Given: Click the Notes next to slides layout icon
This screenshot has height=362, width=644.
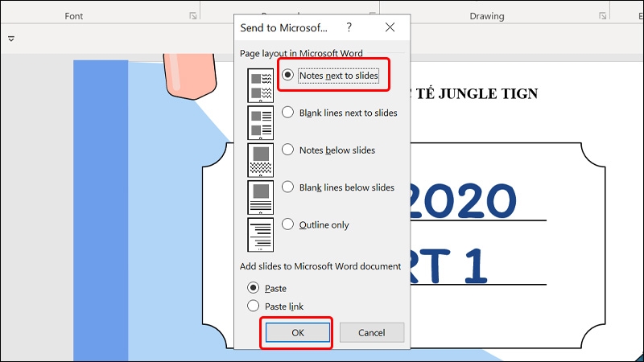Looking at the screenshot, I should (x=260, y=85).
